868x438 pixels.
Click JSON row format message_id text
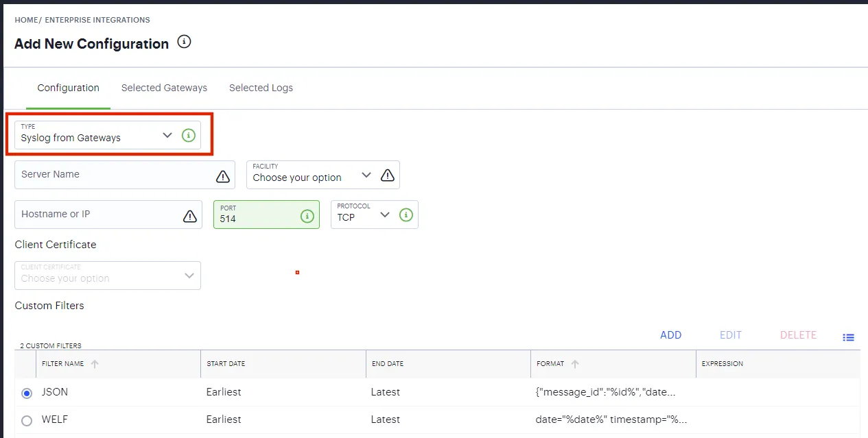click(606, 392)
